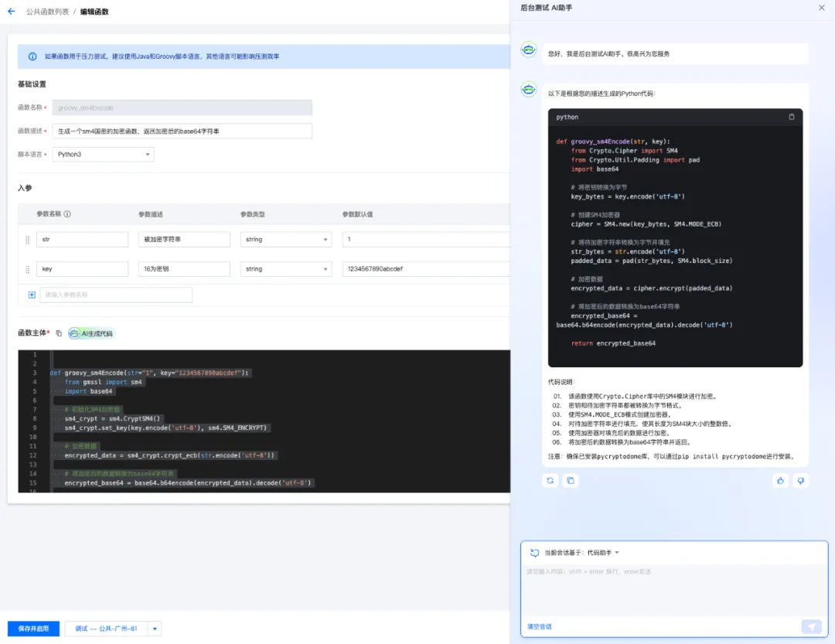This screenshot has height=644, width=835.
Task: Click the thumbs down icon
Action: coord(800,480)
